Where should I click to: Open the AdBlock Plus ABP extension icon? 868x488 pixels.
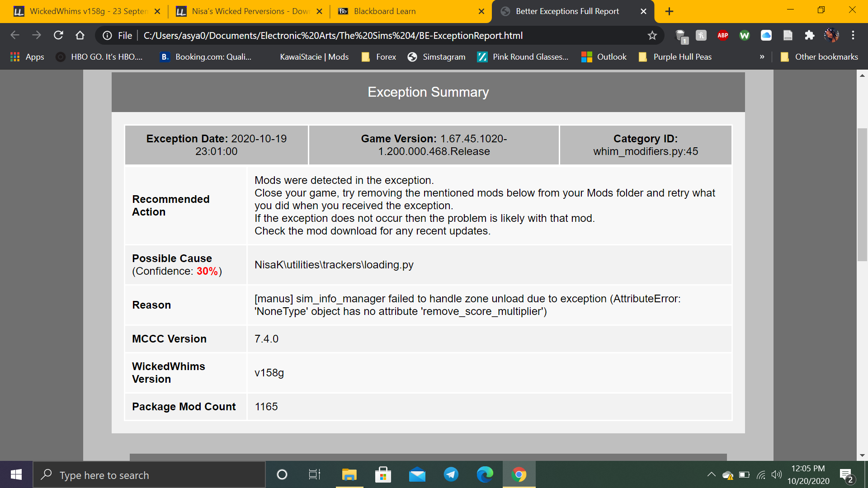point(723,35)
